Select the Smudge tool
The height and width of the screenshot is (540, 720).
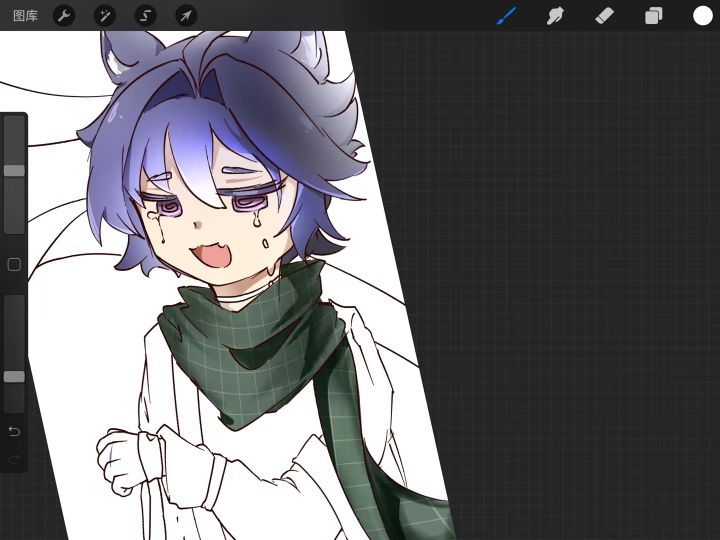tap(556, 16)
